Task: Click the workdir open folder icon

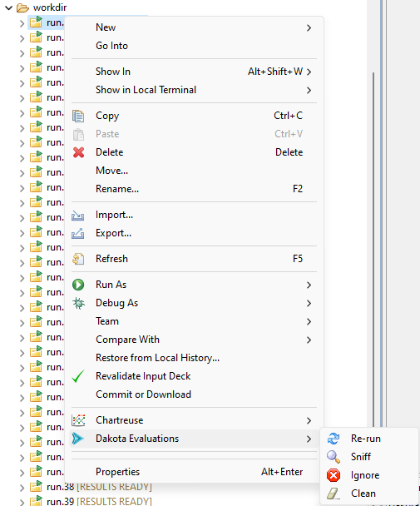Action: [x=22, y=7]
